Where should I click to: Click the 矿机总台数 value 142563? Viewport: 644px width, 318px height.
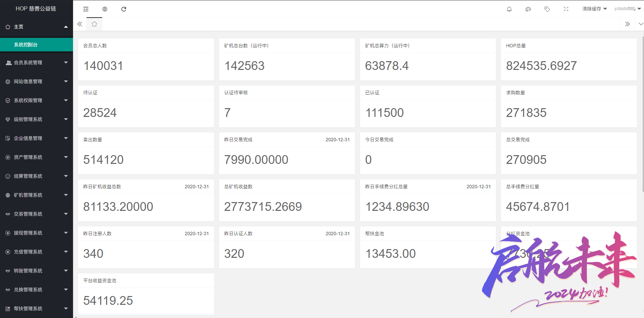tap(244, 66)
